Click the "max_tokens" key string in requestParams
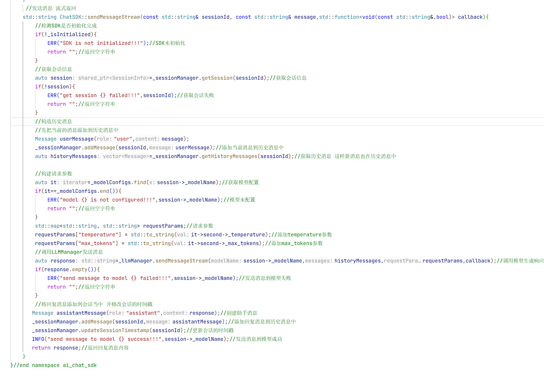 tap(97, 243)
